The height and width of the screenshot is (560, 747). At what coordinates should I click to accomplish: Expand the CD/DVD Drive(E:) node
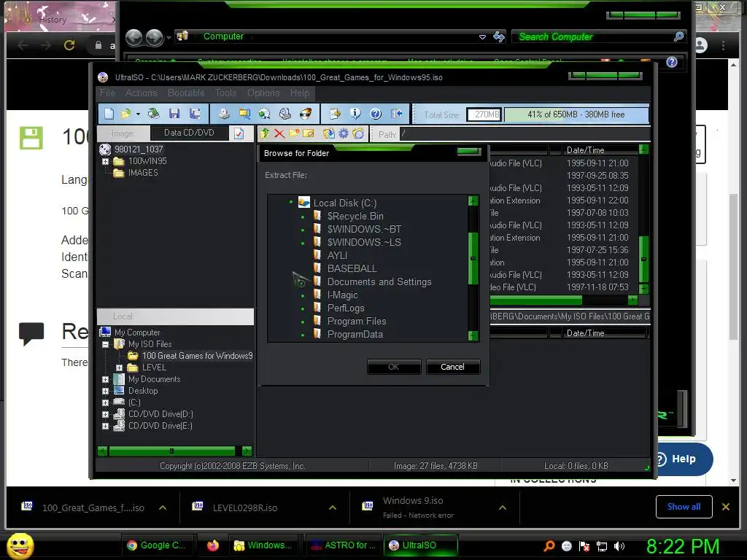click(105, 426)
